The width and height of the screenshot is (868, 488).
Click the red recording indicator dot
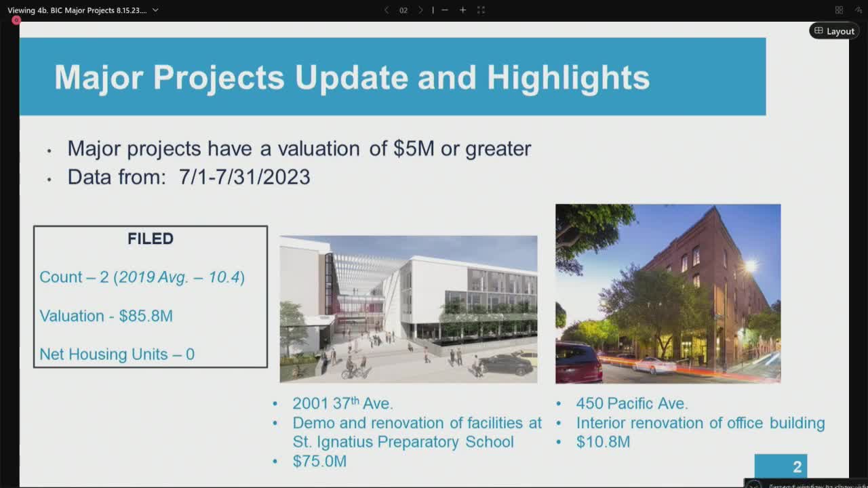coord(16,20)
